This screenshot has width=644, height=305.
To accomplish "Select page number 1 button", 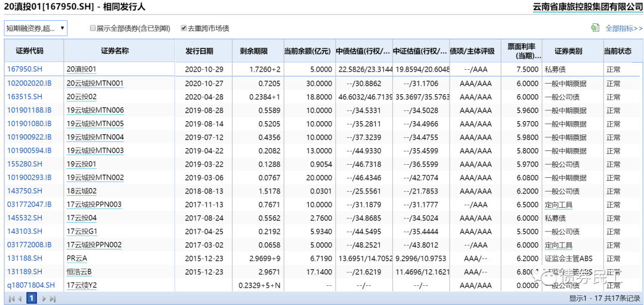I will coord(32,298).
